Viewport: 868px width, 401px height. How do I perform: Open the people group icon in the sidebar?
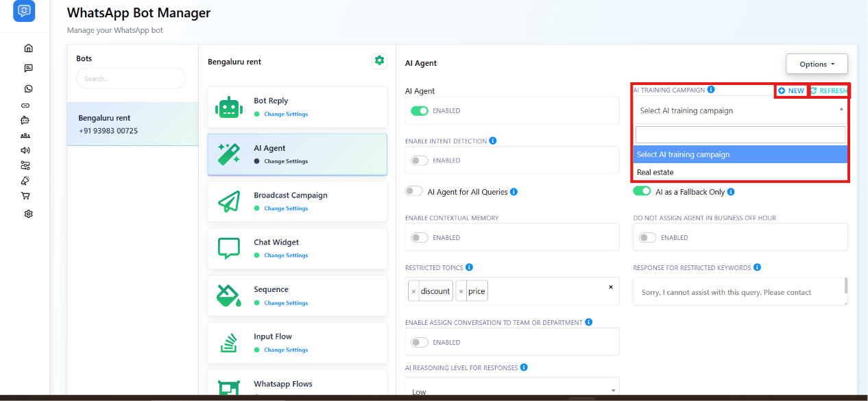pos(25,136)
